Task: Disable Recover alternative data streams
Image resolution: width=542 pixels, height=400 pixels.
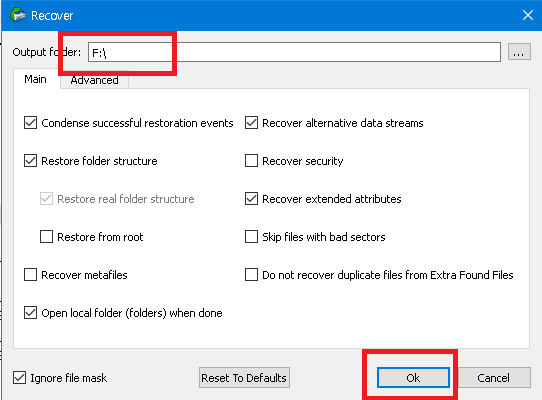Action: 251,123
